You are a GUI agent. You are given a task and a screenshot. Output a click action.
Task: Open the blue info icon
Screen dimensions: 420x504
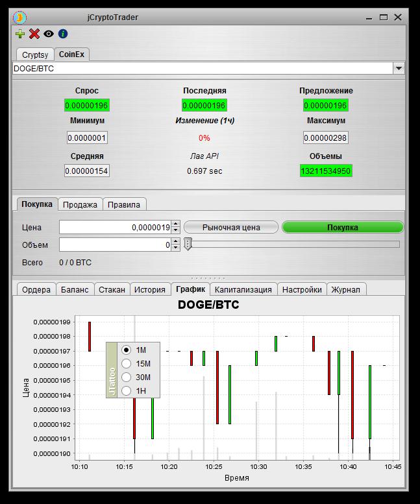63,34
